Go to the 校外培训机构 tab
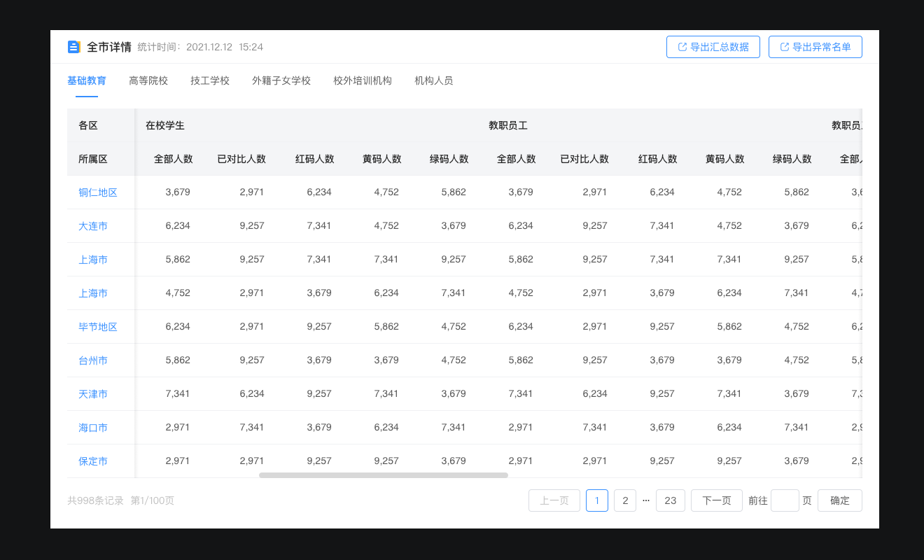 point(363,80)
